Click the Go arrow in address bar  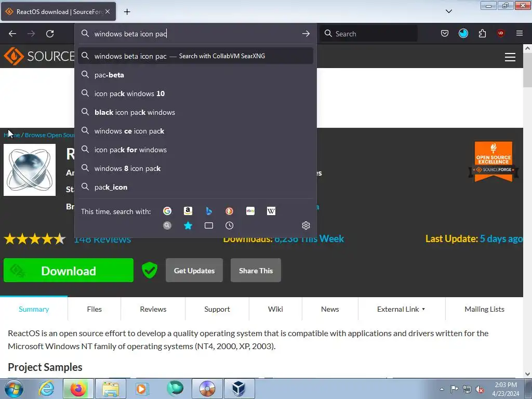pos(305,34)
